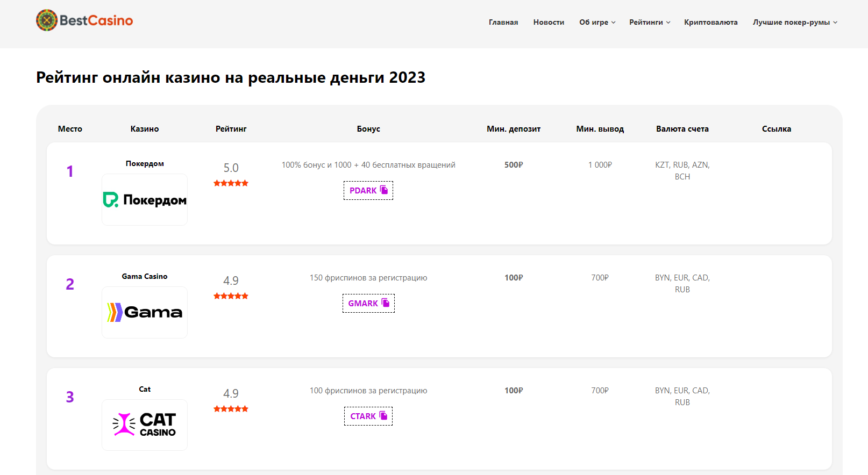The height and width of the screenshot is (475, 868).
Task: Click the five-star rating under 5.0
Action: click(231, 183)
